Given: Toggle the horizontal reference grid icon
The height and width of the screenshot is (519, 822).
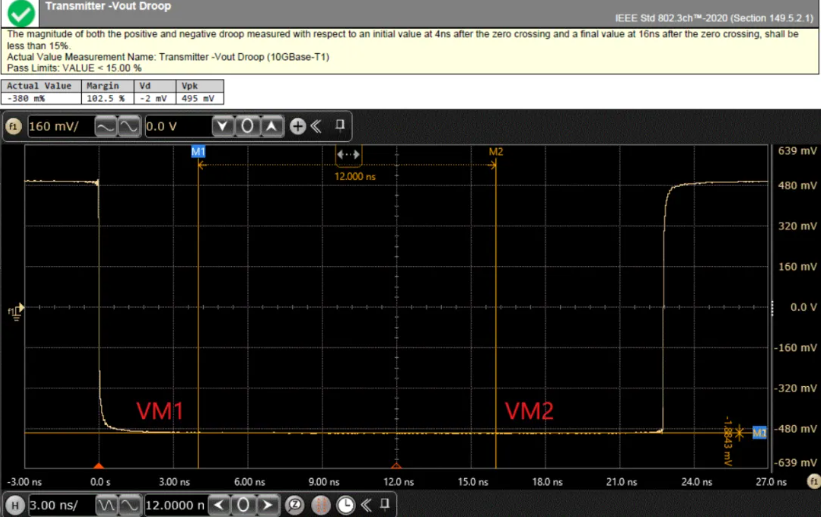Looking at the screenshot, I should (x=320, y=505).
